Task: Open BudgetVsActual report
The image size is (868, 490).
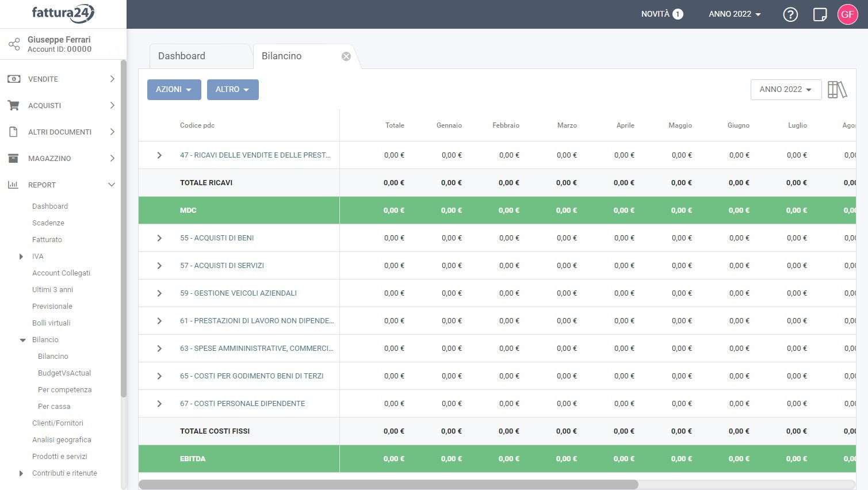Action: 64,373
